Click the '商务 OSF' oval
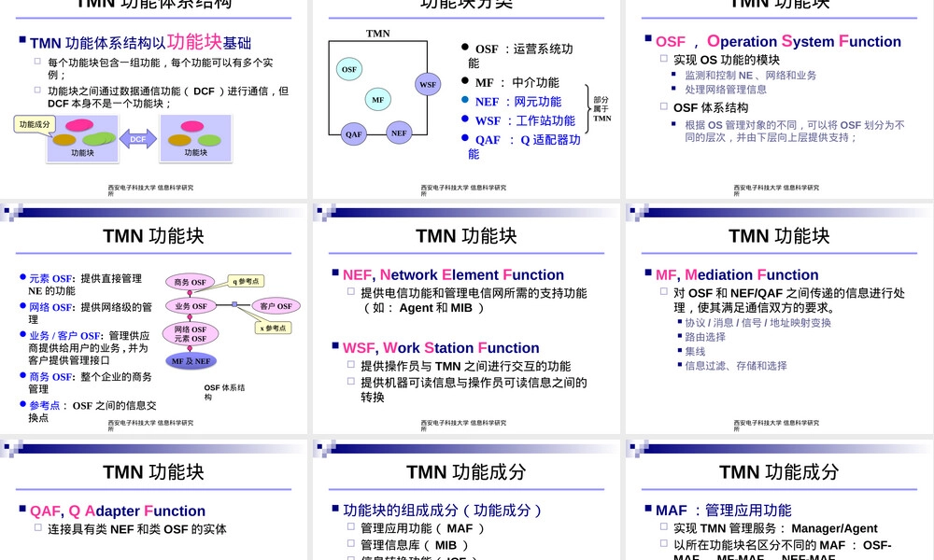Image resolution: width=934 pixels, height=560 pixels. (190, 282)
